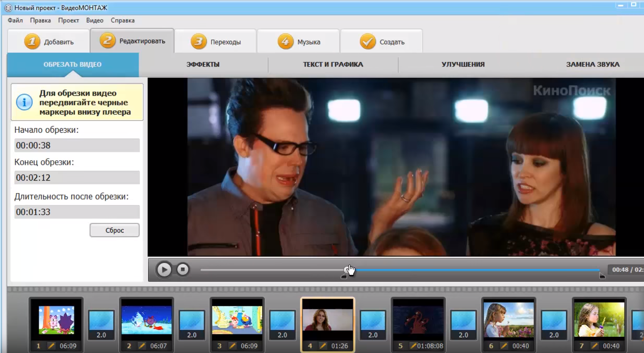Viewport: 644px width, 353px height.
Task: Switch to the Улучшения sub-tab
Action: [463, 65]
